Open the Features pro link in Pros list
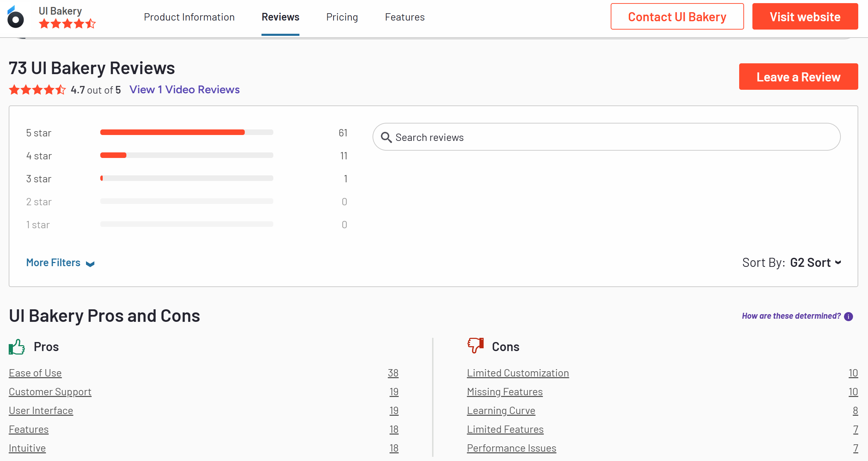This screenshot has height=461, width=868. pos(29,429)
